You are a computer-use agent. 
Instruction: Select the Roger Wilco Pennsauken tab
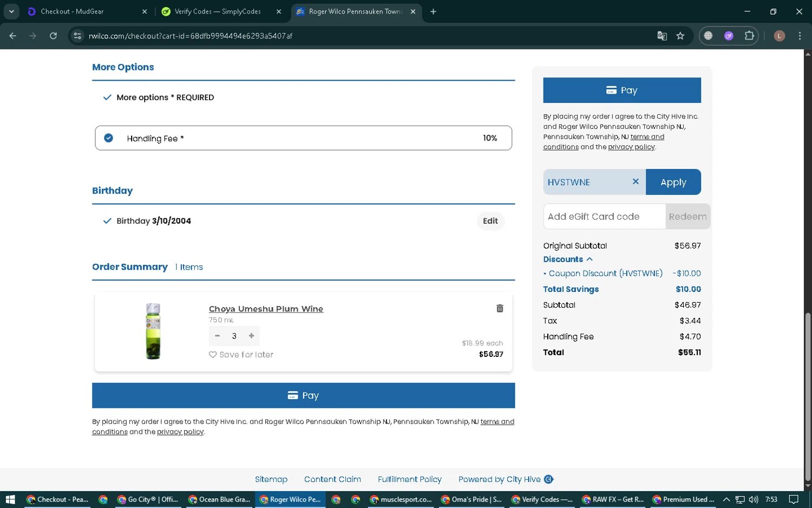(355, 11)
